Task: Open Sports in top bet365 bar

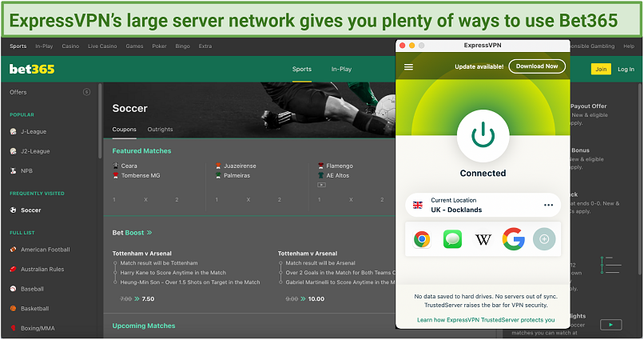Action: [18, 46]
